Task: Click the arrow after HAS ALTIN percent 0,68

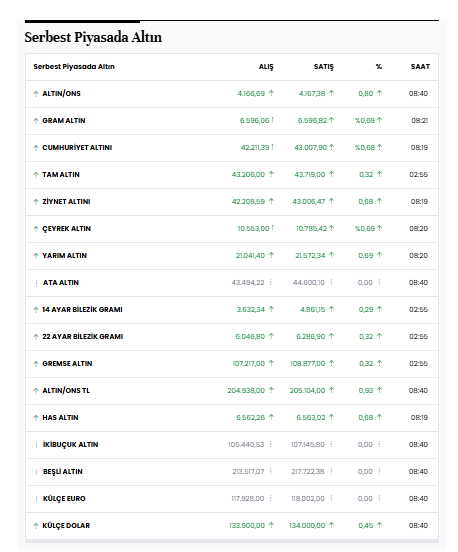Action: point(379,417)
